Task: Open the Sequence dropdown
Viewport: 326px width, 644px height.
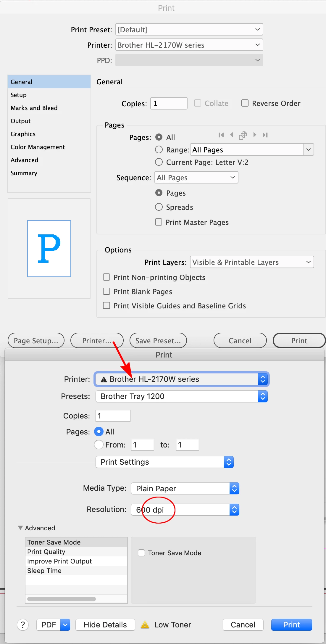Action: [196, 177]
